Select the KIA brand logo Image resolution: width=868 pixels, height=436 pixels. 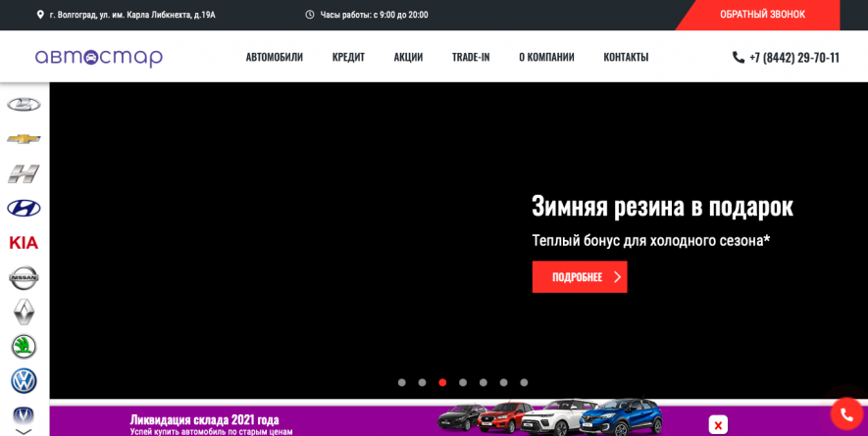point(24,242)
